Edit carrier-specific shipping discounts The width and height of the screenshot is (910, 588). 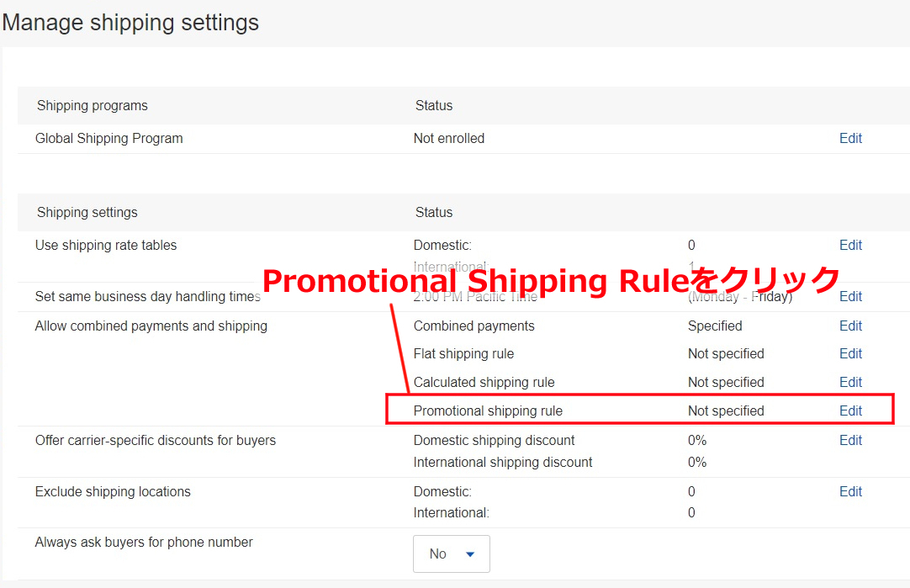coord(850,440)
